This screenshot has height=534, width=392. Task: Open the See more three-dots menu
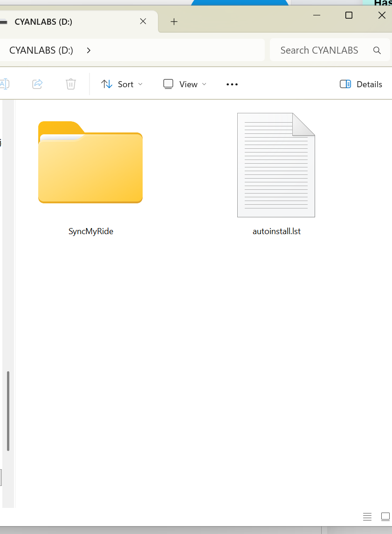coord(232,84)
